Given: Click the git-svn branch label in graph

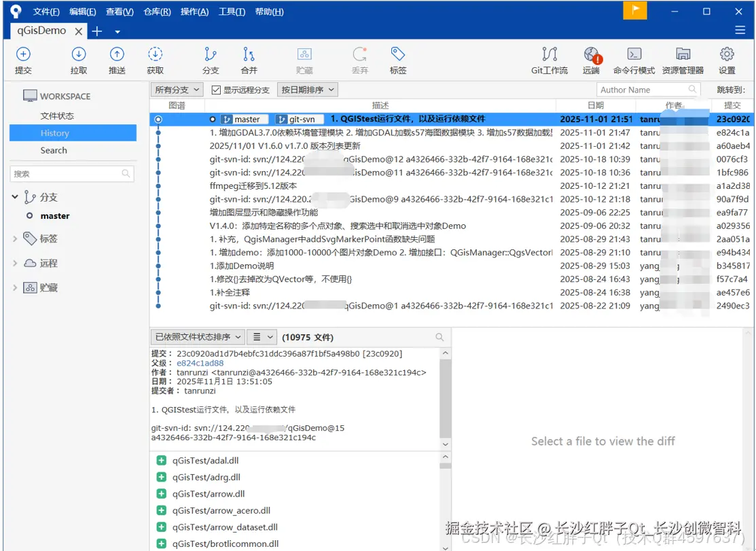Looking at the screenshot, I should tap(299, 119).
